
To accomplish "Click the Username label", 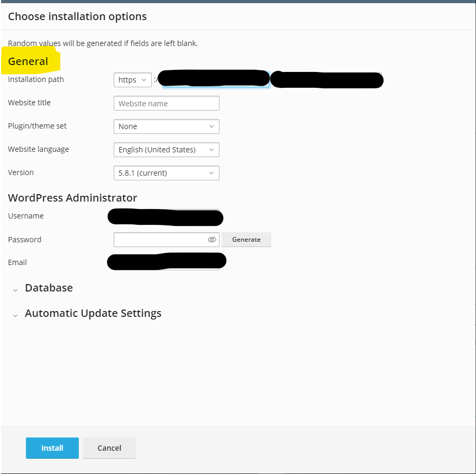I will click(x=26, y=216).
